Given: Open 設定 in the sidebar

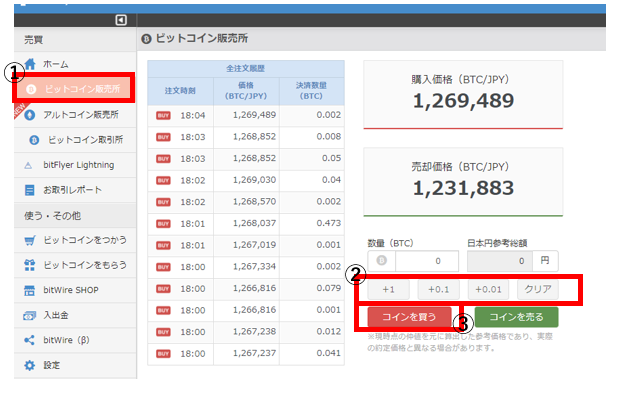Looking at the screenshot, I should click(x=75, y=366).
